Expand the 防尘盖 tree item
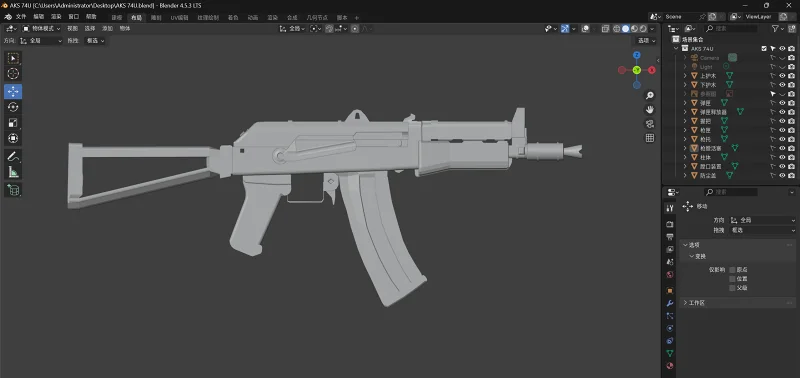800x378 pixels. coord(685,175)
